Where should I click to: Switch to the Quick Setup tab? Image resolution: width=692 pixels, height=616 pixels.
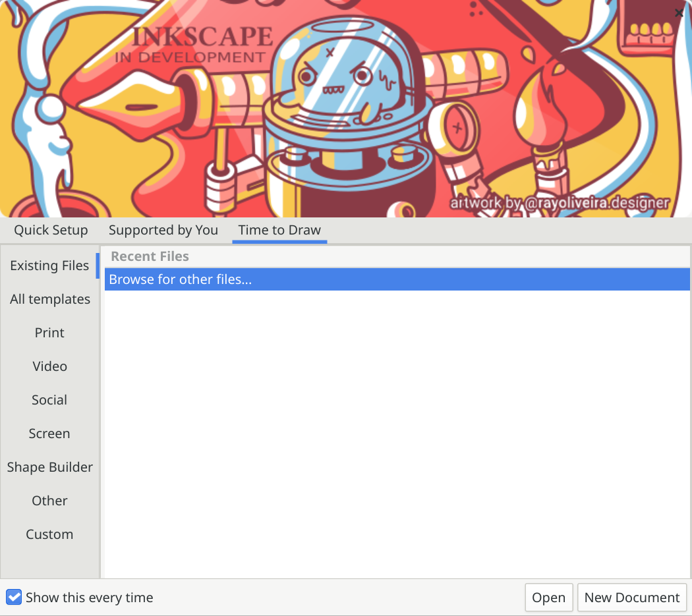tap(51, 230)
